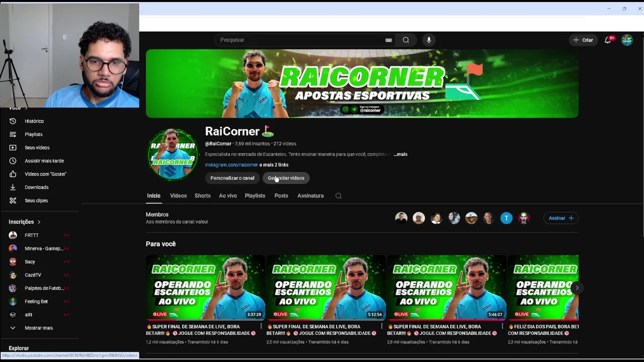Open the account avatar menu
644x362 pixels.
[627, 40]
